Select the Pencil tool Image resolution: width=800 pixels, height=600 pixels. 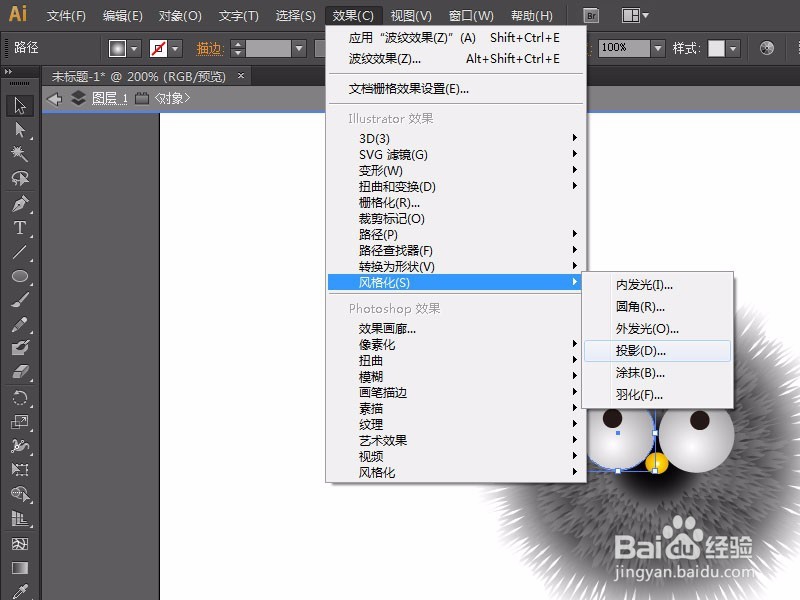point(20,324)
